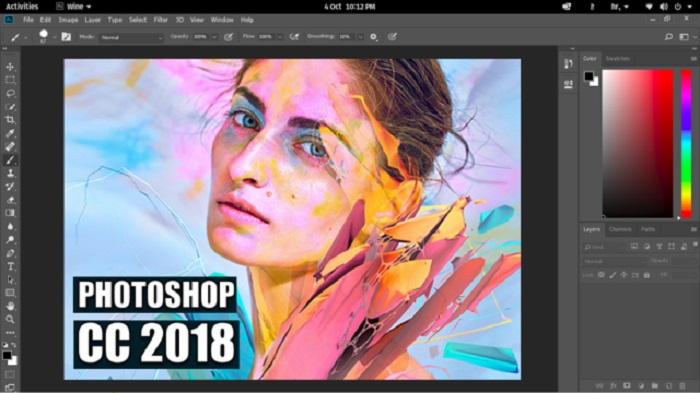700x393 pixels.
Task: Open the brush Mode dropdown
Action: point(131,38)
